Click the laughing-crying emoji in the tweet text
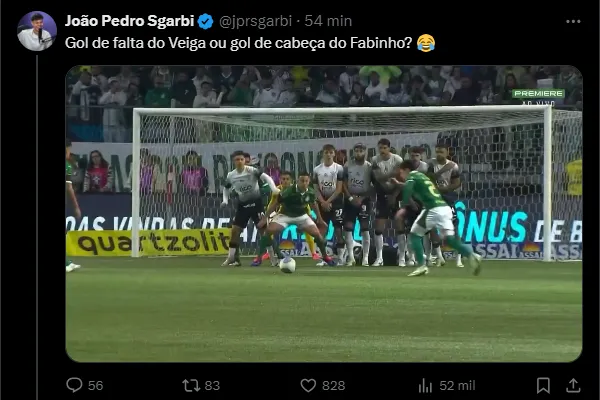This screenshot has width=600, height=400. tap(426, 43)
